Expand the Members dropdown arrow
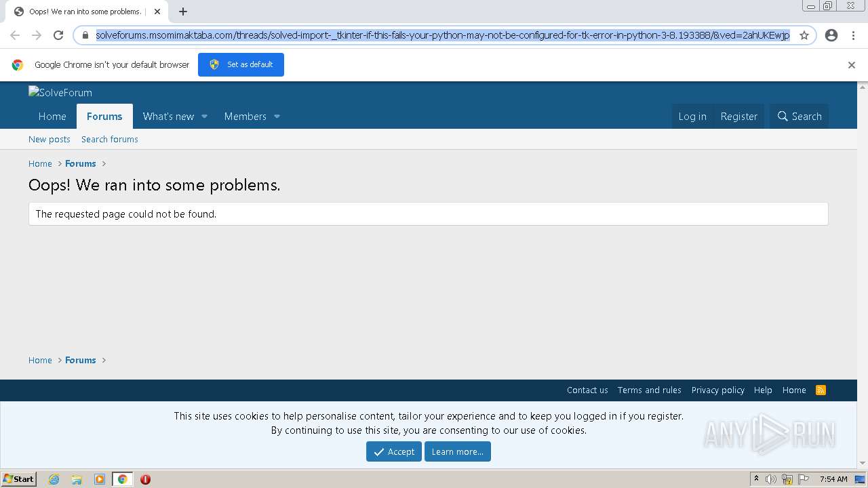This screenshot has height=488, width=868. click(277, 117)
